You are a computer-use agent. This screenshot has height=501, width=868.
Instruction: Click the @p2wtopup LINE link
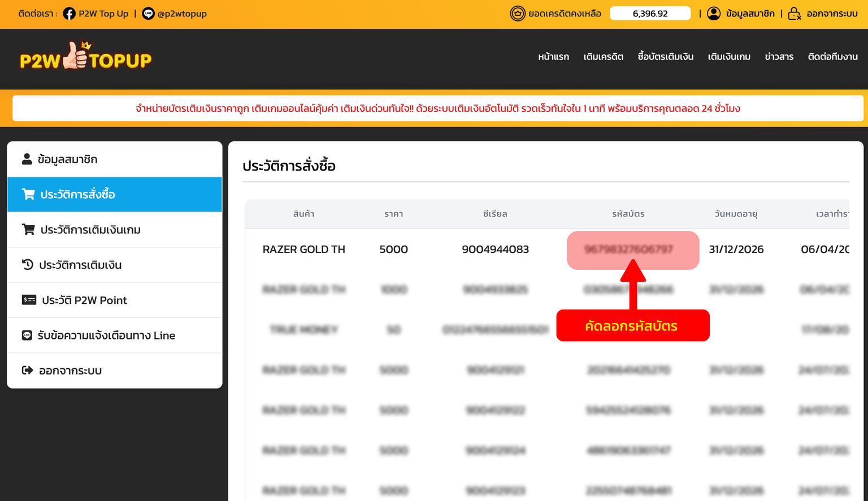pos(182,14)
